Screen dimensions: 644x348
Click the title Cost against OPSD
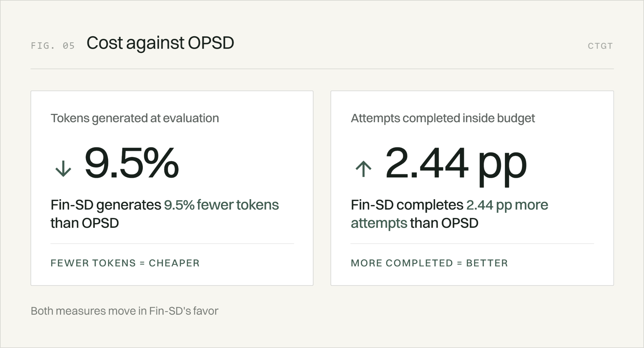pos(160,43)
